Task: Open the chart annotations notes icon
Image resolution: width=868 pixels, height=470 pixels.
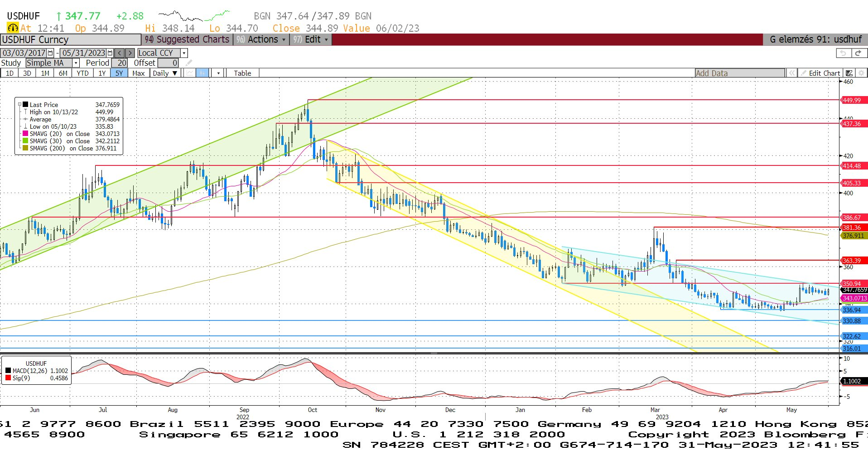Action: [849, 73]
